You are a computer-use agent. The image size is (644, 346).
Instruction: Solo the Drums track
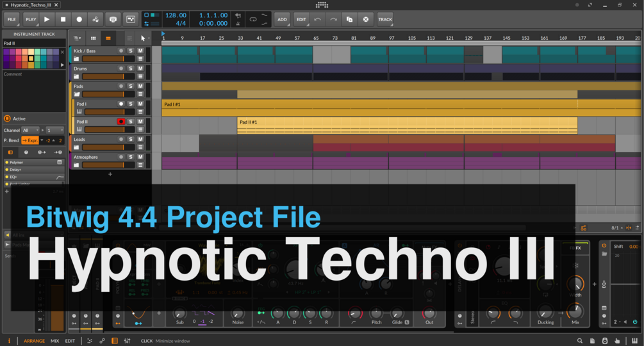coord(131,69)
